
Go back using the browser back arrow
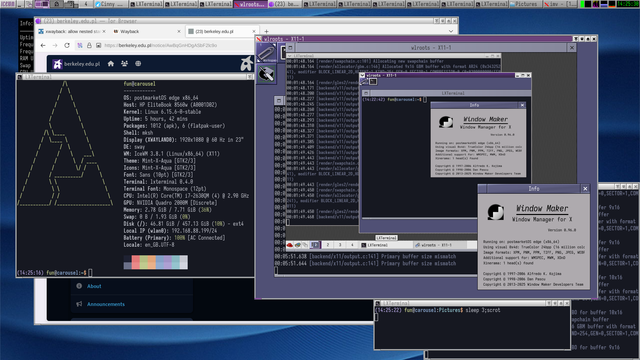43,45
